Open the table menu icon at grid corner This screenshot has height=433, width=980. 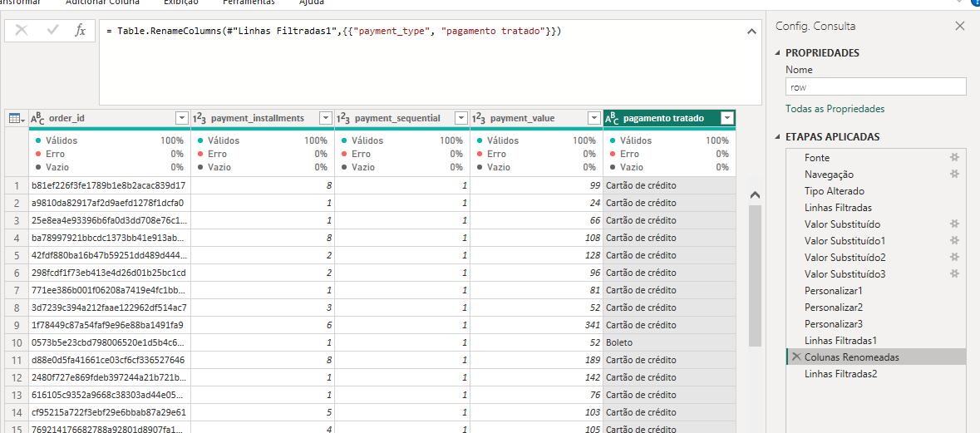pos(16,118)
